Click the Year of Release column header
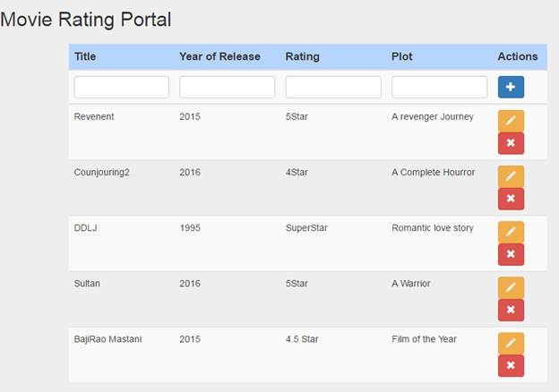559x392 pixels. (x=219, y=56)
